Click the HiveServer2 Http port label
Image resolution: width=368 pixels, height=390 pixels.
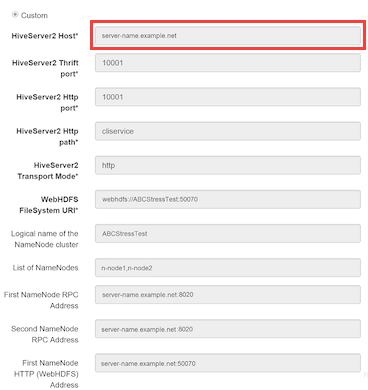[x=47, y=102]
